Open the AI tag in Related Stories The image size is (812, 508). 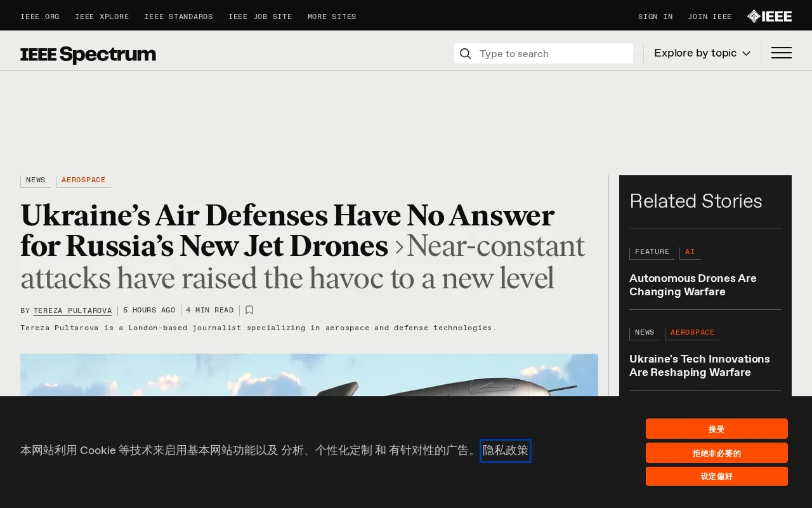pos(690,253)
